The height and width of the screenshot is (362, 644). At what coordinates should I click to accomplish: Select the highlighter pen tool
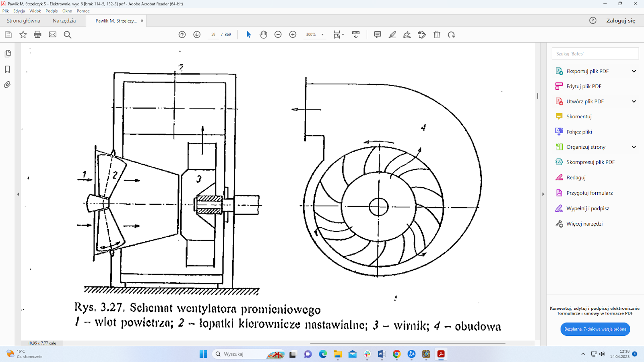[x=392, y=35]
